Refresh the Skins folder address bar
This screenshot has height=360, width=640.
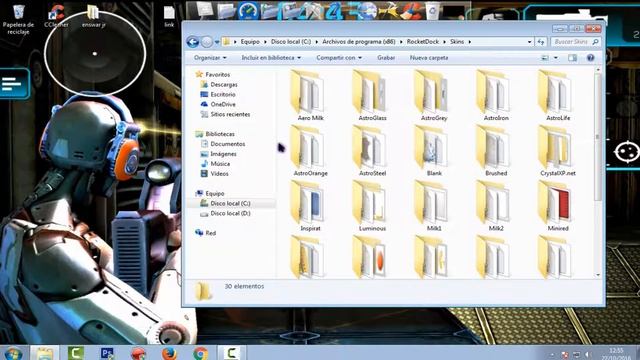coord(541,42)
